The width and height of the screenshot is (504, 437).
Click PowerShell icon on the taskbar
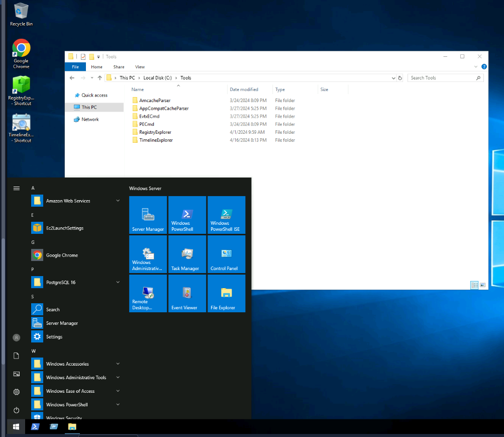35,427
